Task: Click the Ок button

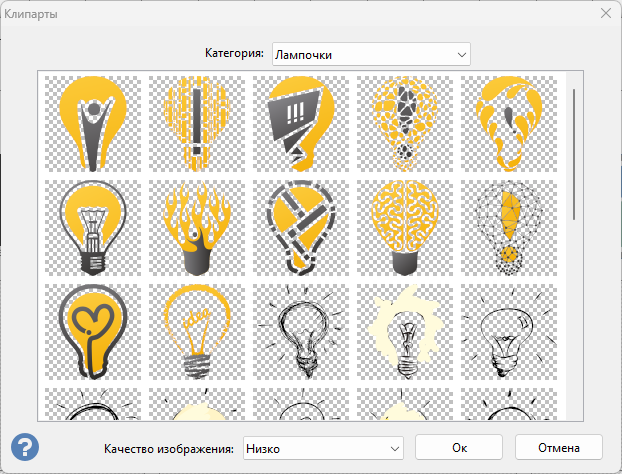Action: click(x=458, y=446)
